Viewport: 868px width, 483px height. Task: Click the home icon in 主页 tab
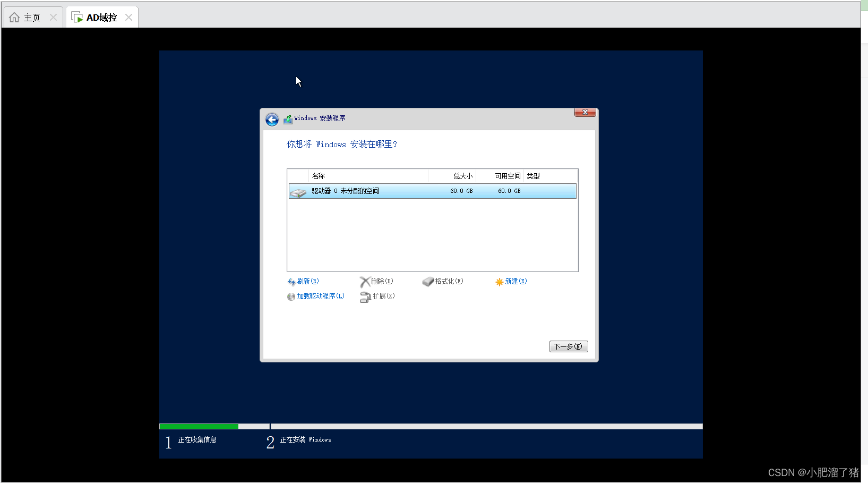[x=14, y=18]
